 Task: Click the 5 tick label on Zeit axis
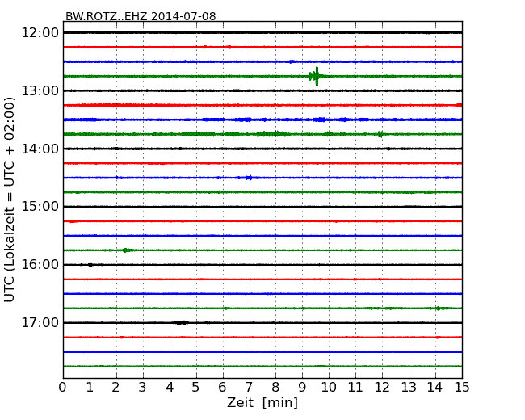196,388
